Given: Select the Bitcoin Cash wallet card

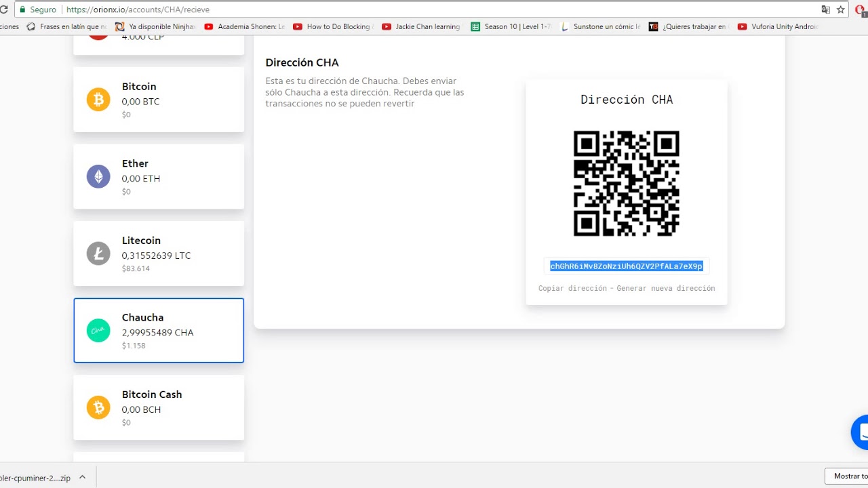Looking at the screenshot, I should 159,407.
